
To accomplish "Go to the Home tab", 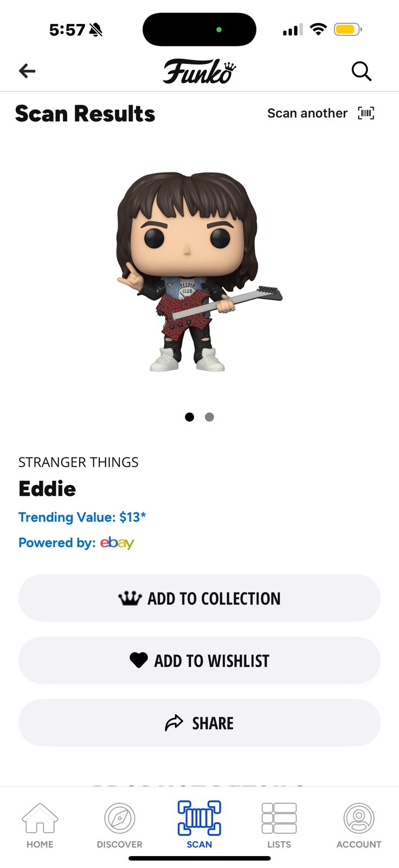I will [x=40, y=826].
